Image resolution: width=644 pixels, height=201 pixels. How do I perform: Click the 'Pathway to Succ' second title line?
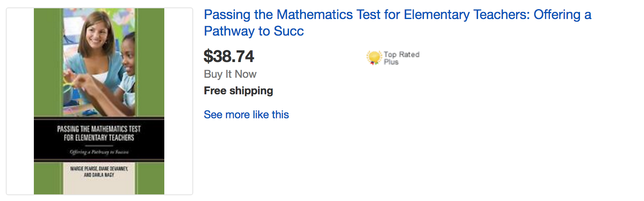253,31
